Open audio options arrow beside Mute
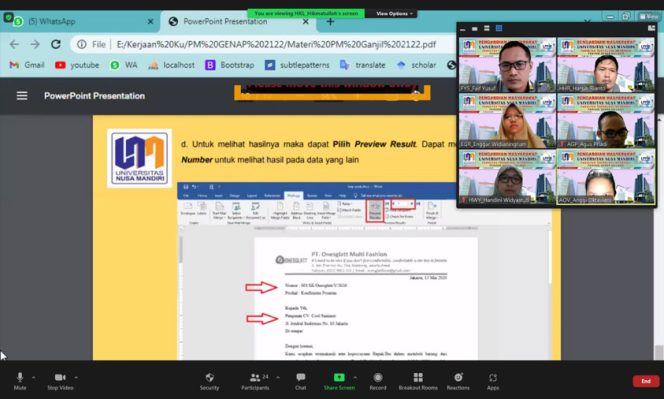 pos(33,377)
